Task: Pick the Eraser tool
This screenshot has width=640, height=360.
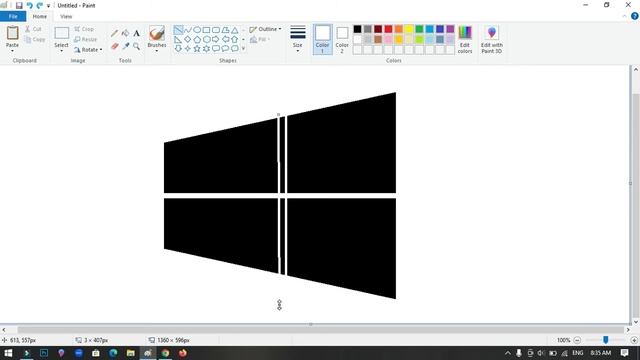Action: 115,46
